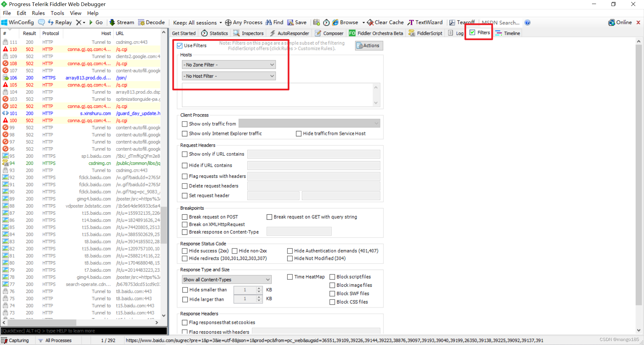
Task: Open Show only traffic from process dropdown
Action: (x=309, y=123)
